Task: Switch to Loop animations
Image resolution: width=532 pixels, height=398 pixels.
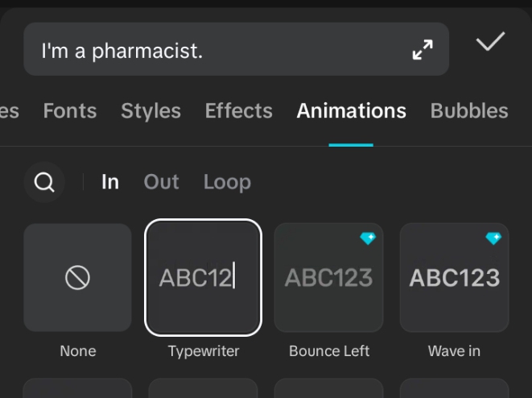Action: (227, 182)
